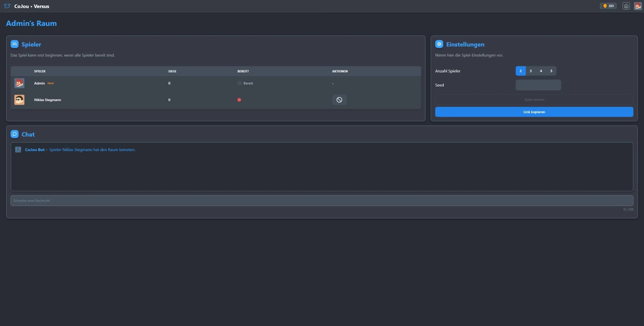The height and width of the screenshot is (326, 644).
Task: Kick Niklas Stegmann with ban icon
Action: [339, 100]
